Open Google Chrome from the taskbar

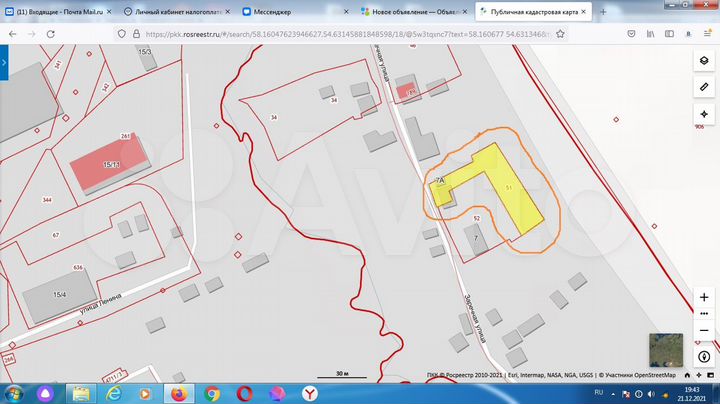tap(212, 393)
